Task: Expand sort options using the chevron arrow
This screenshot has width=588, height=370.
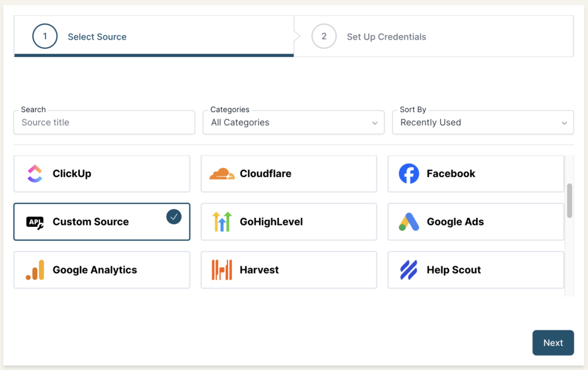Action: 564,123
